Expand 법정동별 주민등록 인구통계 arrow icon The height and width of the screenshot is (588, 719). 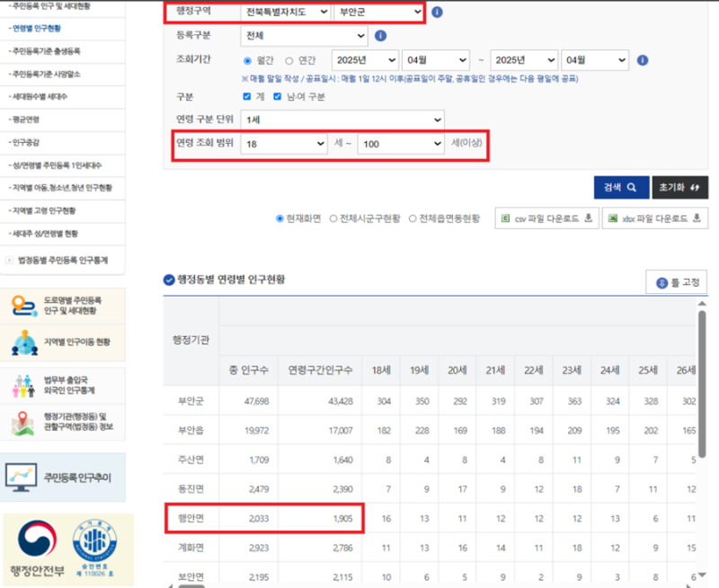[x=9, y=261]
